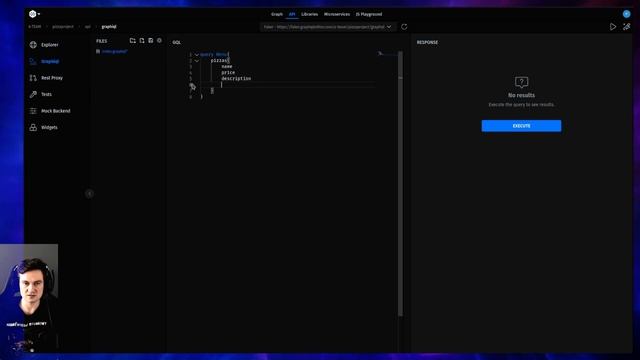The height and width of the screenshot is (360, 640).
Task: Create a new folder in Files
Action: (x=133, y=40)
